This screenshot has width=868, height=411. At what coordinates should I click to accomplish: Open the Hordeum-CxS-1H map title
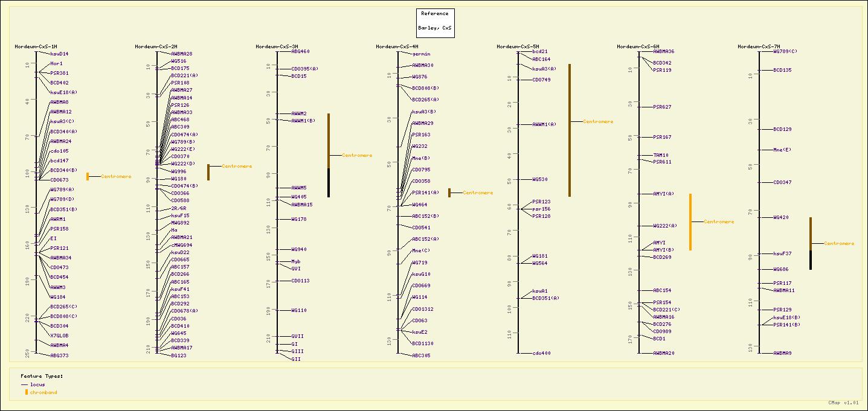click(x=36, y=46)
